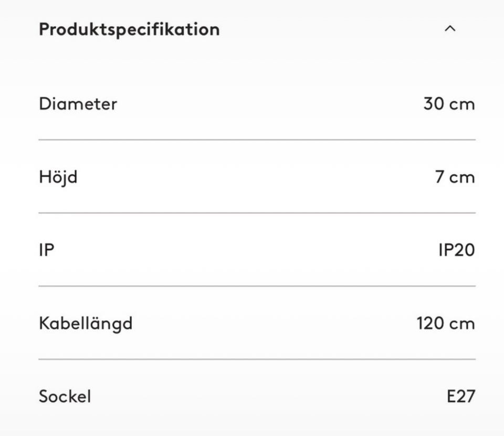Click the divider line below Diameter row
Image resolution: width=504 pixels, height=436 pixels.
257,140
